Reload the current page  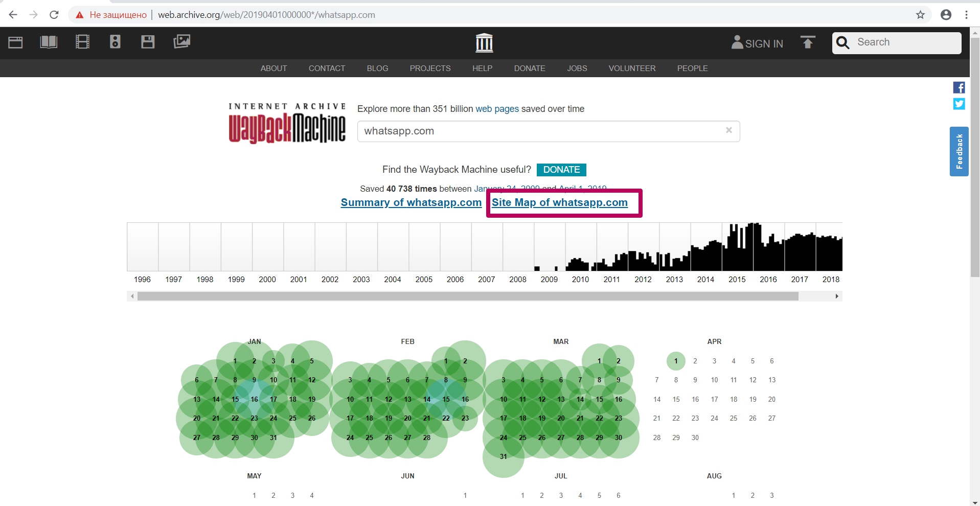[x=54, y=15]
